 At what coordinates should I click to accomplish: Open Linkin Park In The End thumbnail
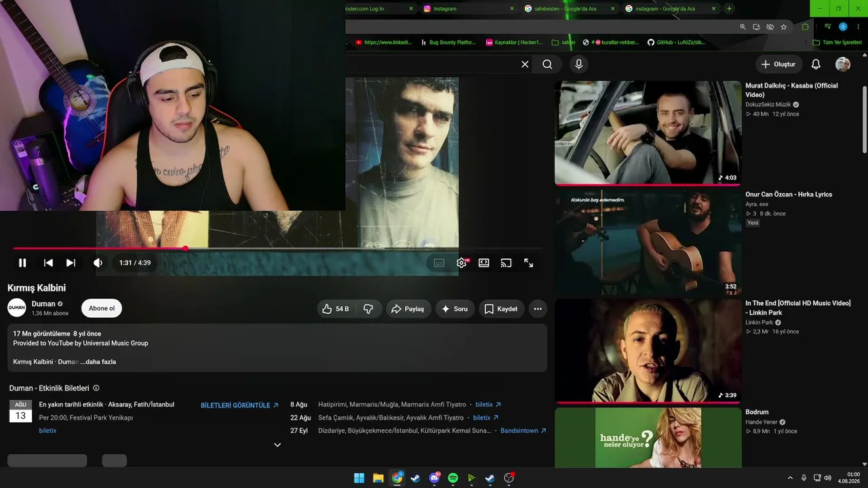coord(648,351)
